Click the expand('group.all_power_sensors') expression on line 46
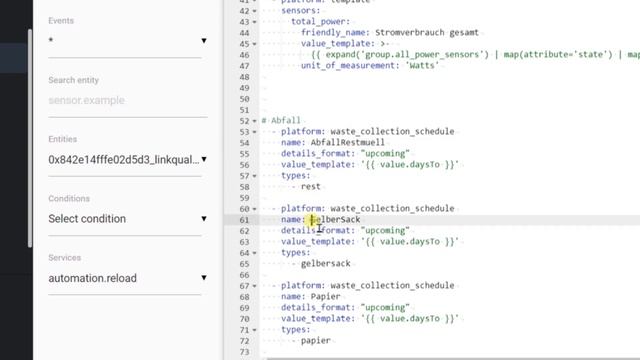The width and height of the screenshot is (640, 360). (407, 55)
